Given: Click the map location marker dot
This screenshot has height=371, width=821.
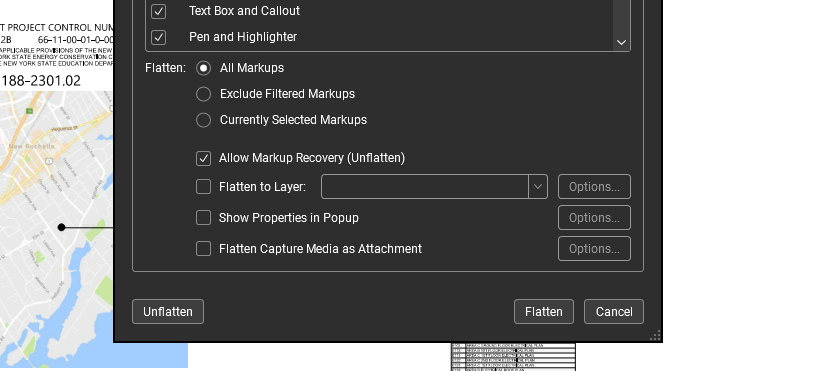Looking at the screenshot, I should [x=62, y=227].
